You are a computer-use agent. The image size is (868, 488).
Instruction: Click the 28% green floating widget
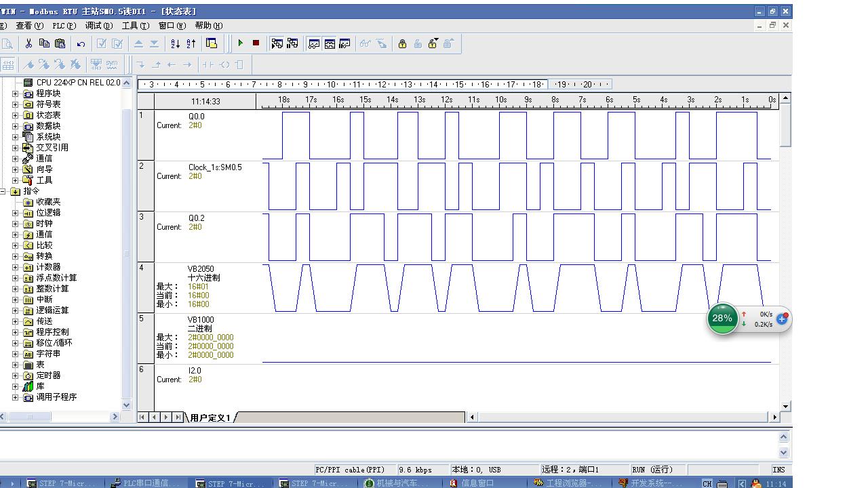tap(722, 318)
